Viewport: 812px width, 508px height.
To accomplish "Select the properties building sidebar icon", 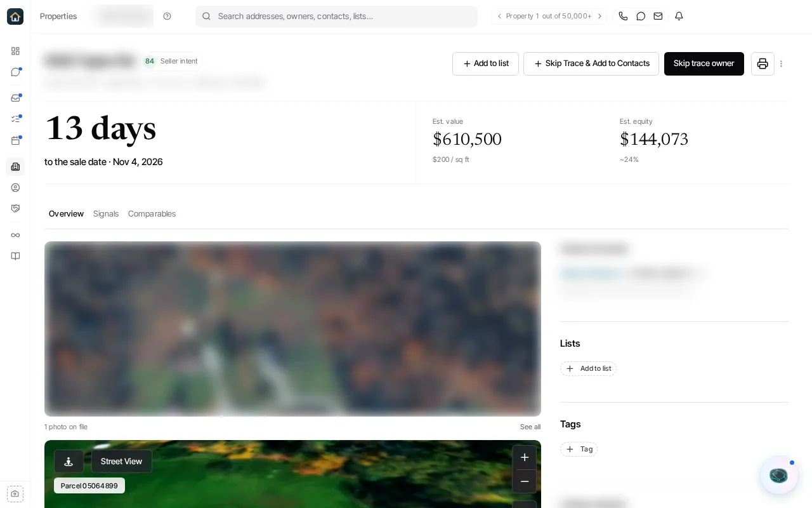I will tap(15, 166).
